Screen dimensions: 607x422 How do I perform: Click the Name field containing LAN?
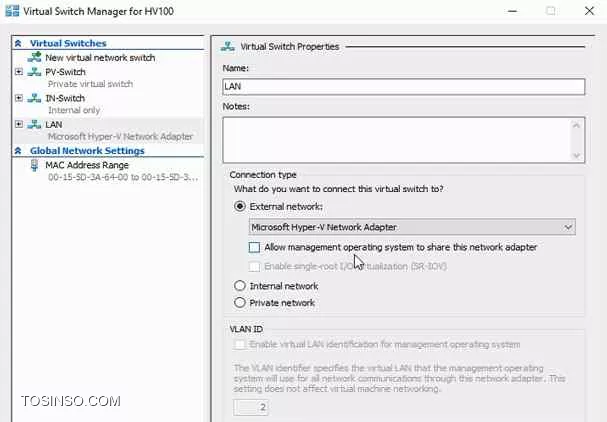pos(404,86)
